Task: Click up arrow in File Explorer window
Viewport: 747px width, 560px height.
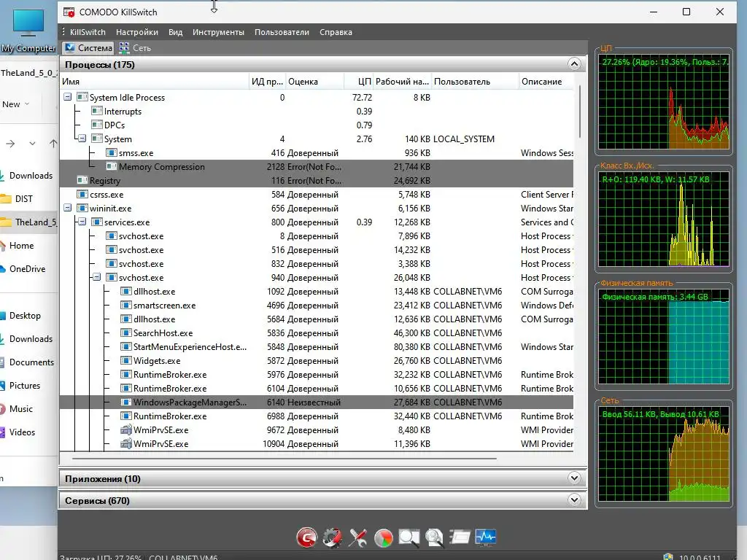Action: pos(53,144)
